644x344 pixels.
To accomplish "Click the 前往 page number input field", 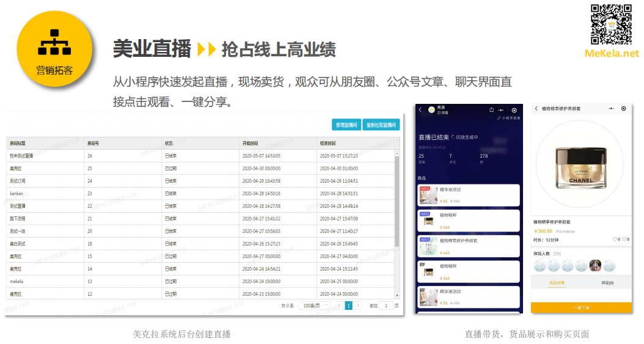I will 386,306.
